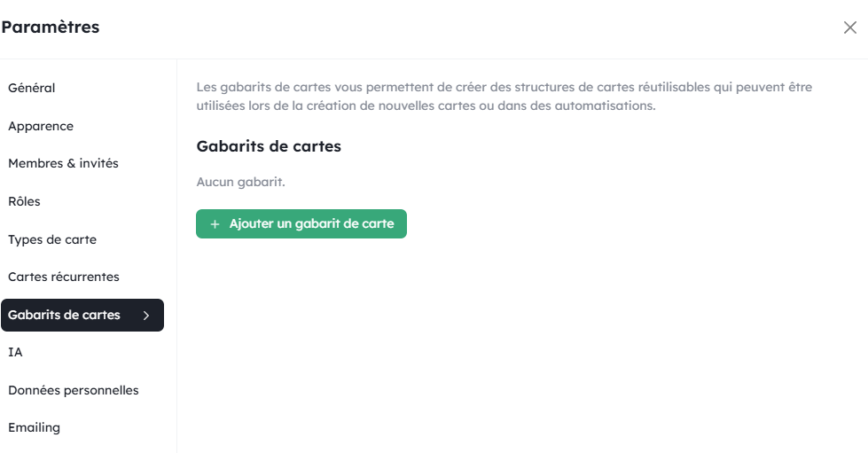Open the Emailing settings section

35,427
